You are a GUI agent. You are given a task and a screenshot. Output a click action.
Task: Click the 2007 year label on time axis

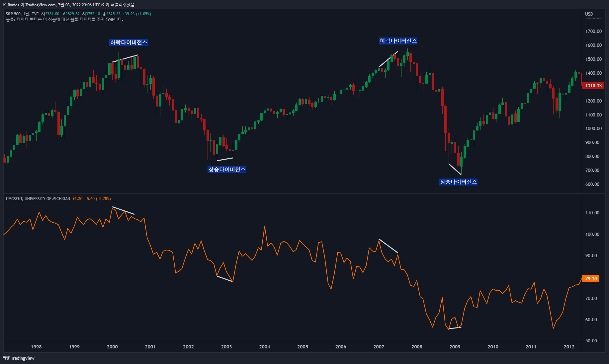pos(379,347)
